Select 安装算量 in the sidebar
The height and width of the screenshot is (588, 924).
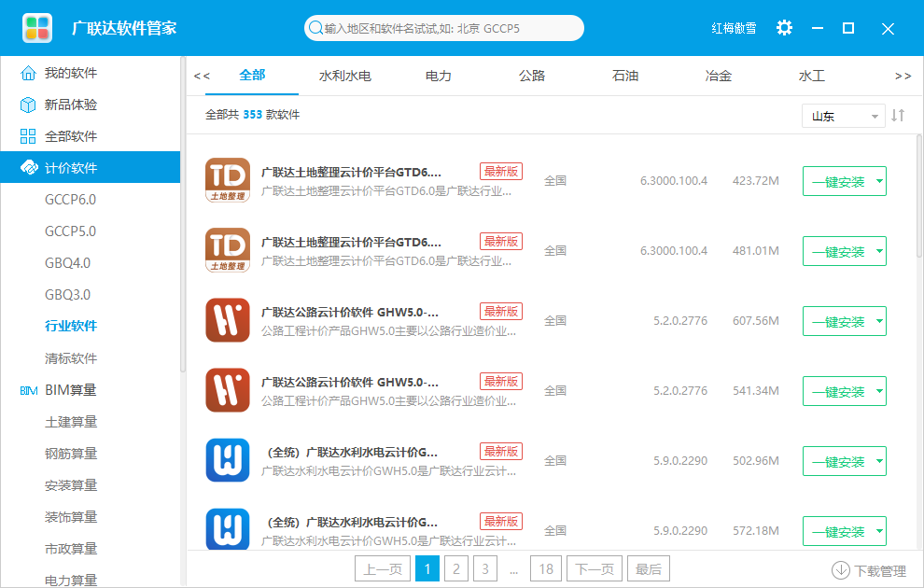coord(71,485)
